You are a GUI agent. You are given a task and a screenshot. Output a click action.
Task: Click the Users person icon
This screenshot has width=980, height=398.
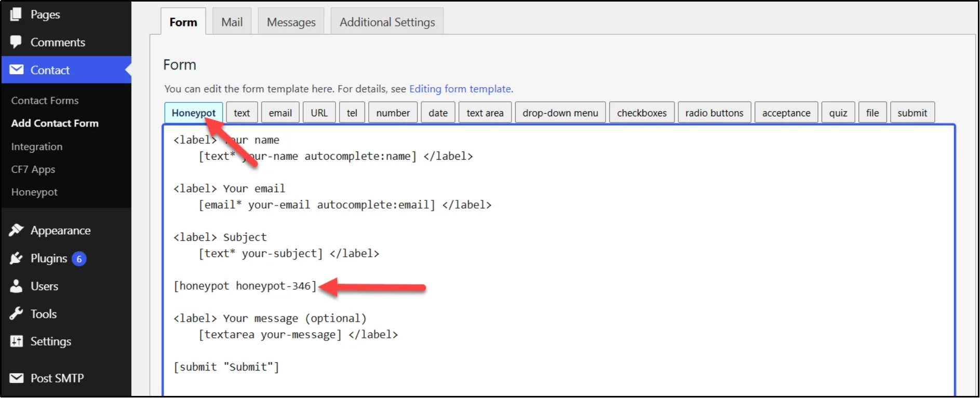(16, 286)
